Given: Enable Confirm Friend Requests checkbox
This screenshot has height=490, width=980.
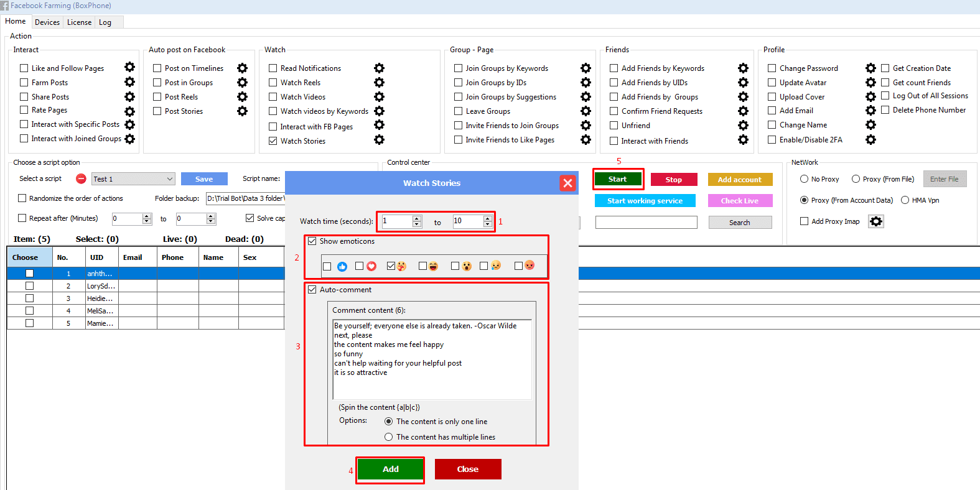Looking at the screenshot, I should tap(614, 111).
